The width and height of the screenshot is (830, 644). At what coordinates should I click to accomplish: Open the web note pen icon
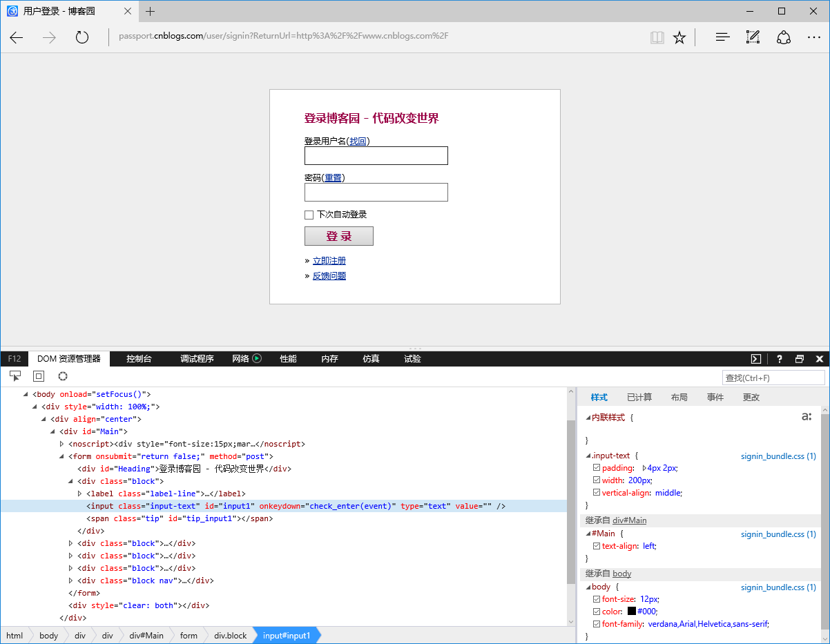(x=753, y=37)
